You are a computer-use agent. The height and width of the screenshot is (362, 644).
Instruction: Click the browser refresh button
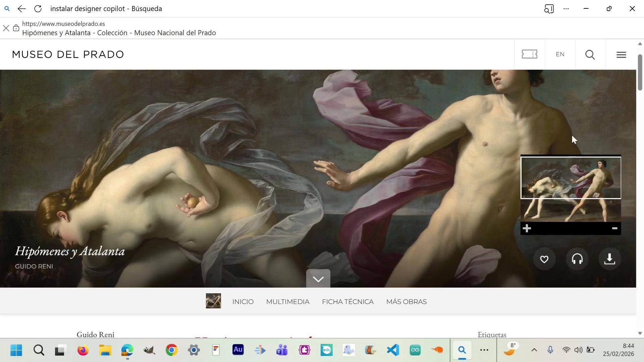pyautogui.click(x=38, y=9)
